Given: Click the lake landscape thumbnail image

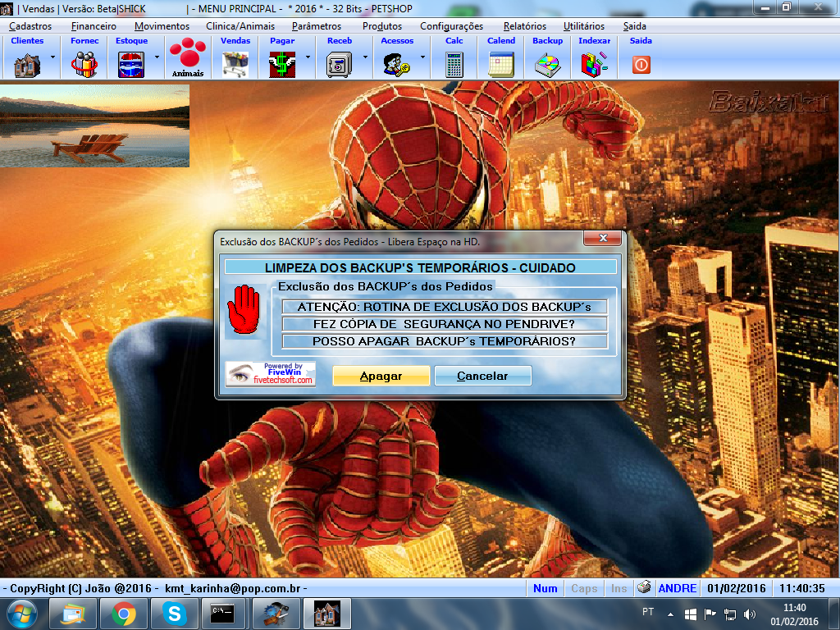Looking at the screenshot, I should [x=94, y=126].
